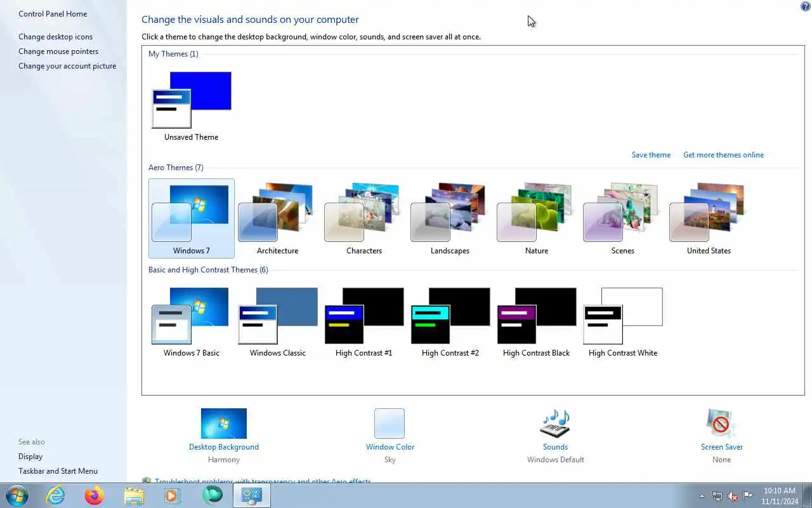Image resolution: width=812 pixels, height=508 pixels.
Task: Click the Personalization Control Panel taskbar button
Action: pos(252,495)
